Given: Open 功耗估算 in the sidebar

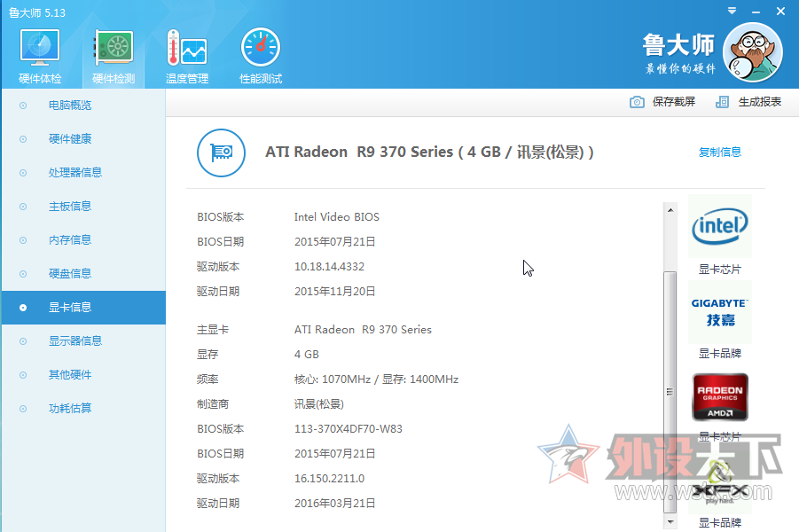Looking at the screenshot, I should [83, 408].
